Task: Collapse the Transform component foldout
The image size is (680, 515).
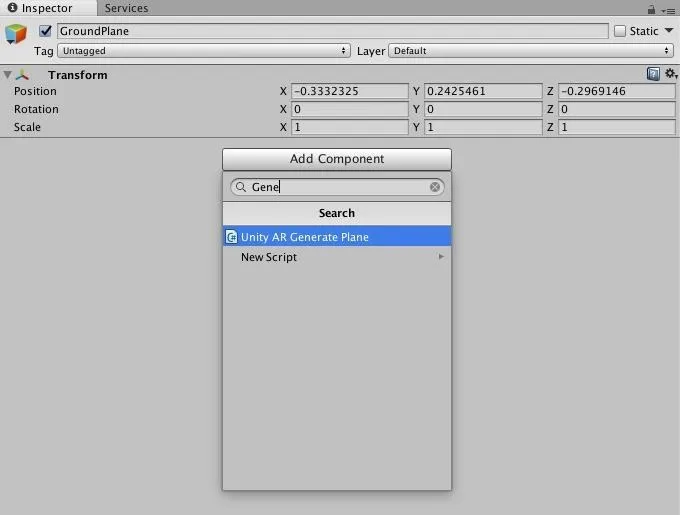Action: pyautogui.click(x=7, y=75)
